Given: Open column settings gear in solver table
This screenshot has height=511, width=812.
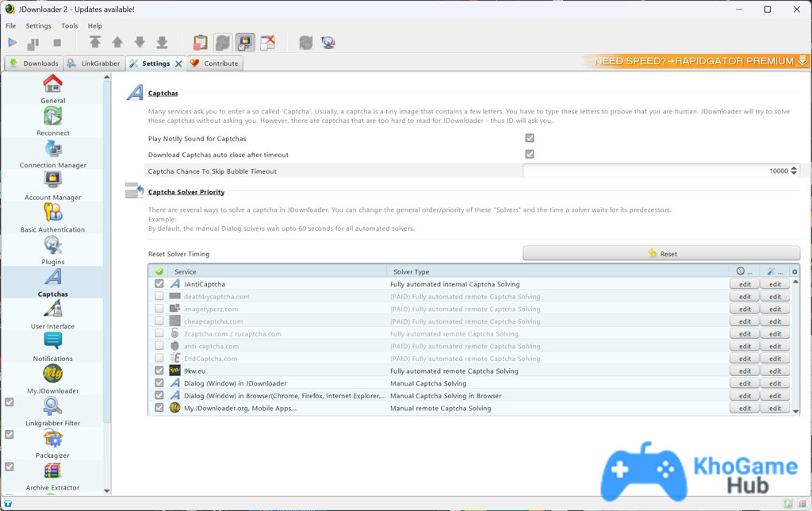Looking at the screenshot, I should 795,271.
